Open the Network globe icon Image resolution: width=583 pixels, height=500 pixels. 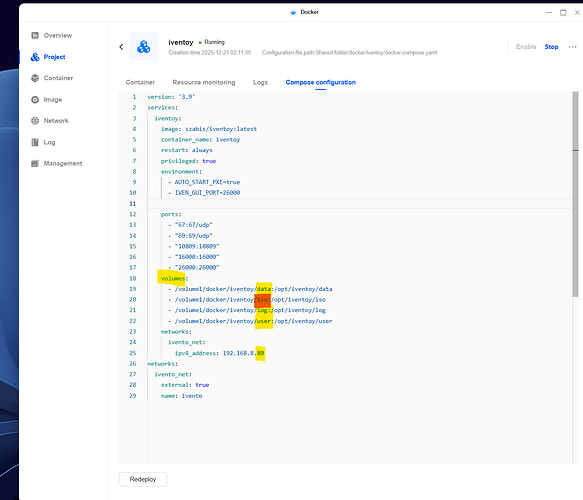pyautogui.click(x=35, y=121)
